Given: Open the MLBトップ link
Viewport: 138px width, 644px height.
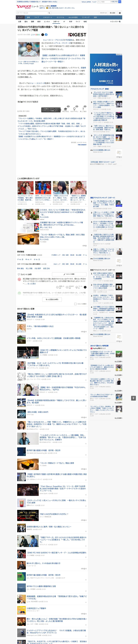Looking at the screenshot, I should click(x=57, y=264).
